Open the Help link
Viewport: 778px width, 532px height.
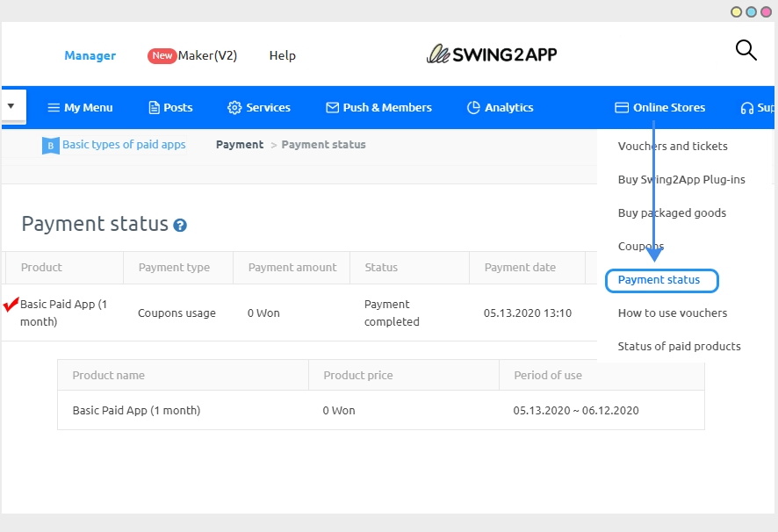click(x=282, y=55)
